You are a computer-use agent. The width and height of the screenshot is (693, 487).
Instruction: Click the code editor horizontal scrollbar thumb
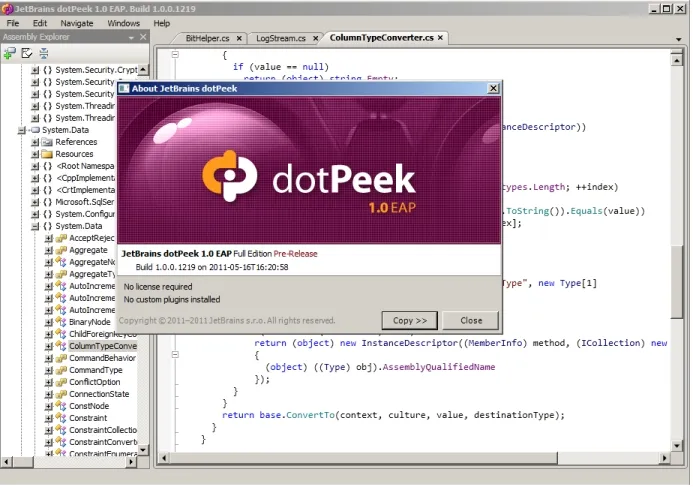coord(364,458)
